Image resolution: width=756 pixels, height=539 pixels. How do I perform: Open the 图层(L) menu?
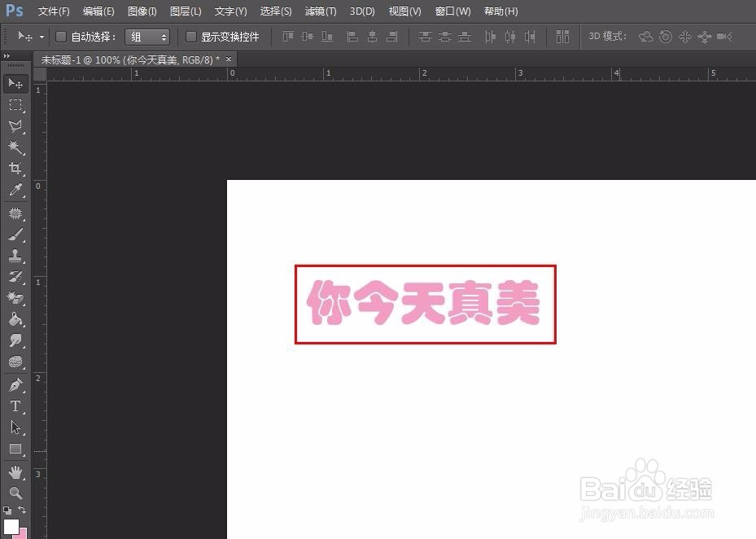click(x=186, y=11)
